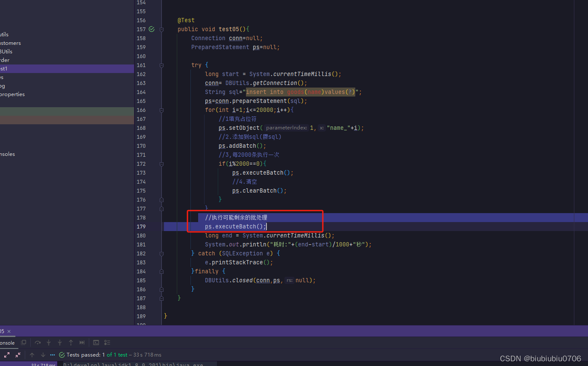The height and width of the screenshot is (366, 588).
Task: Jump to previous test via up-arrow icon
Action: click(32, 354)
